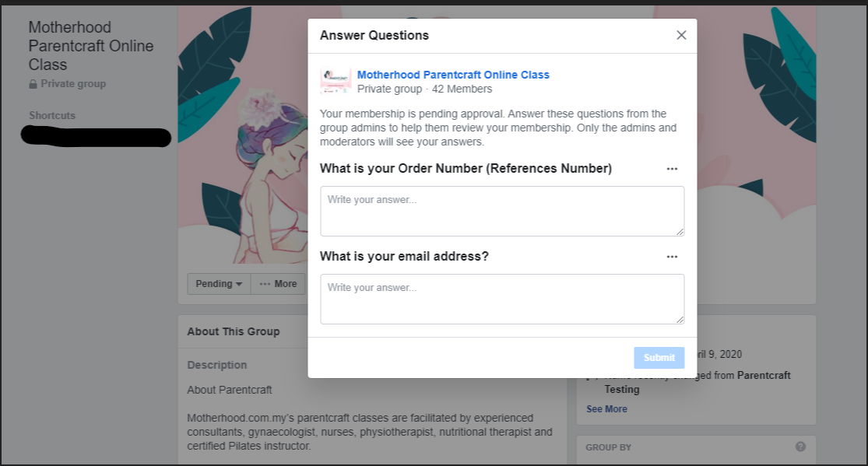Screen dimensions: 868x466
Task: Click See More in group info
Action: point(606,409)
